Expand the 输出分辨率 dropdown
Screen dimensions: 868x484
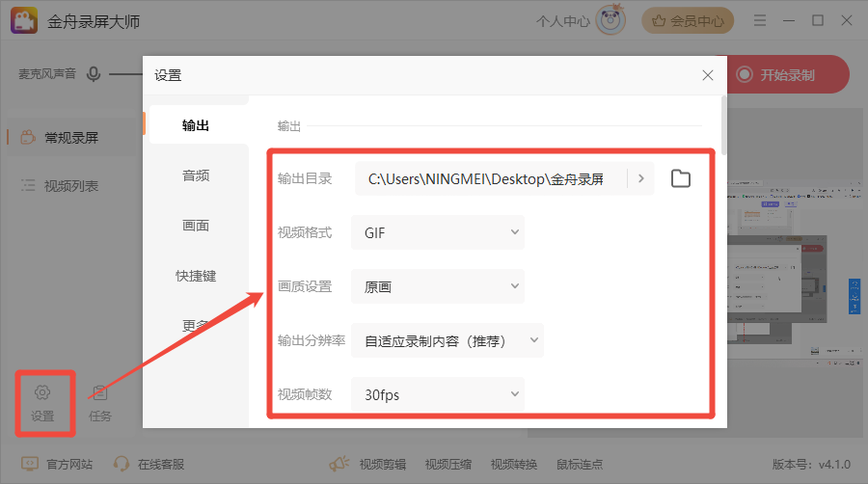click(x=448, y=340)
